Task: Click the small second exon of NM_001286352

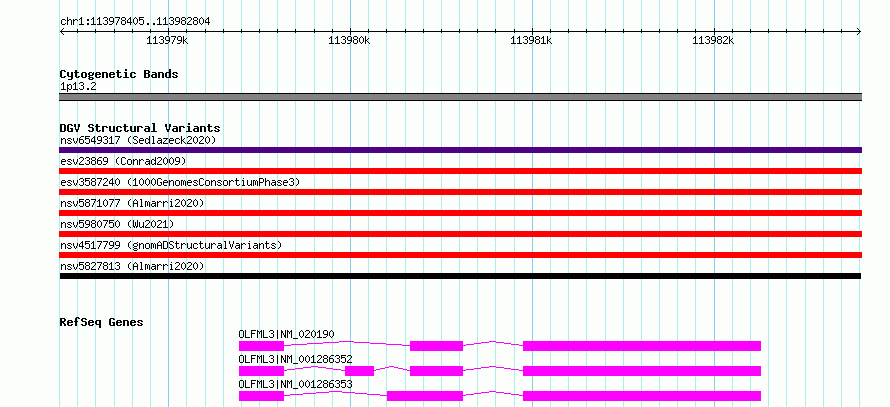Action: 360,371
